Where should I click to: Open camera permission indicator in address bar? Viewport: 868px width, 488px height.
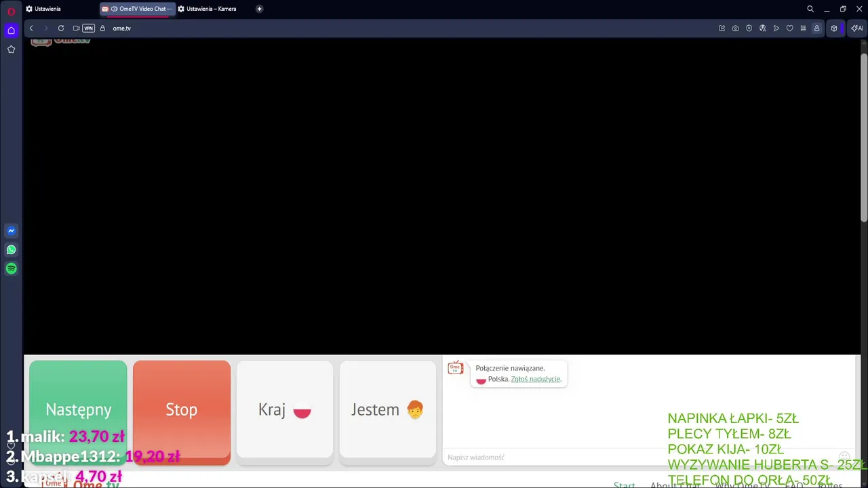click(x=76, y=28)
